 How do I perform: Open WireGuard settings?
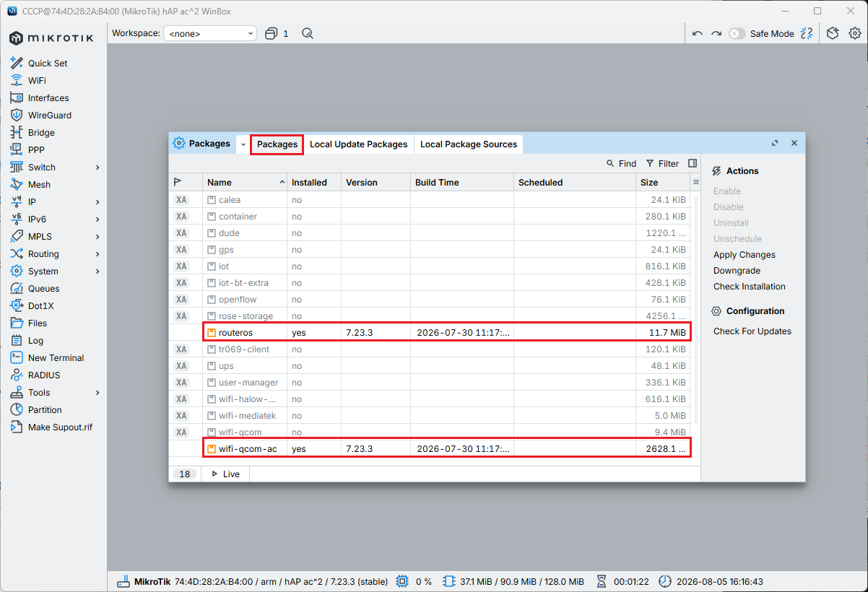[49, 116]
